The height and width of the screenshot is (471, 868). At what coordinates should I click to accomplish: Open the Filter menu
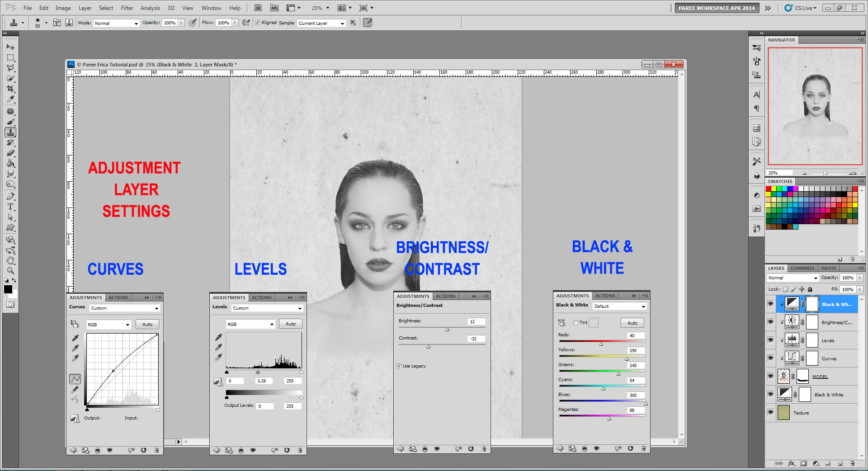[127, 8]
